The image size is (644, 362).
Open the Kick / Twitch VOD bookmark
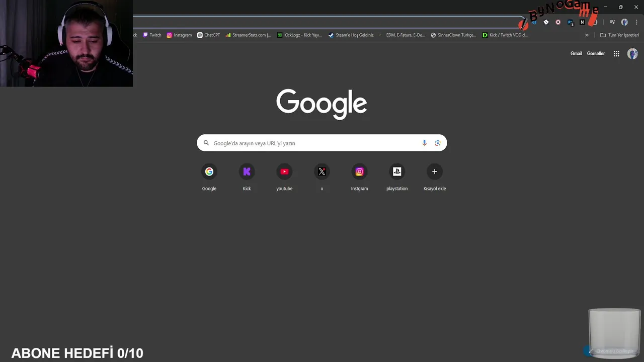(x=505, y=35)
